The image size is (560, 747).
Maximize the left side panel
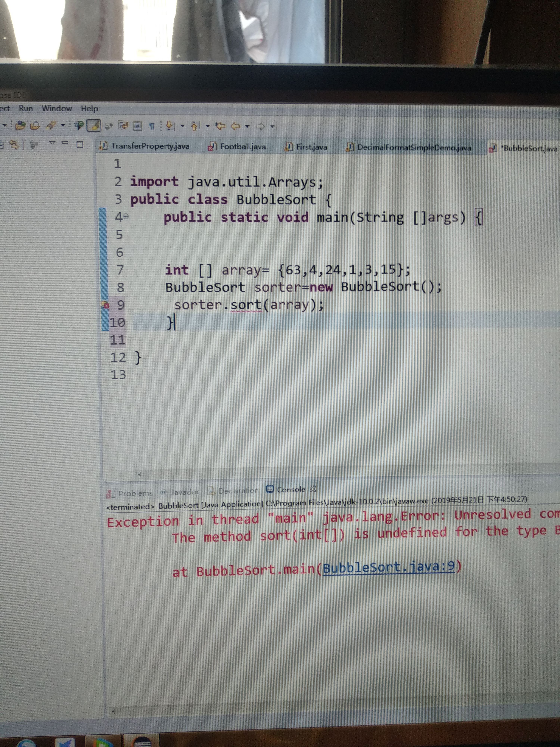point(80,145)
